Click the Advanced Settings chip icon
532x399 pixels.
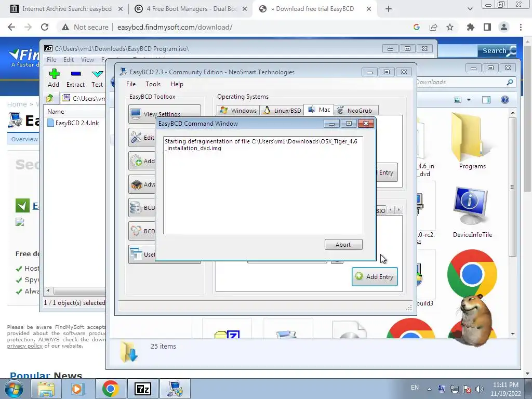[x=136, y=184]
